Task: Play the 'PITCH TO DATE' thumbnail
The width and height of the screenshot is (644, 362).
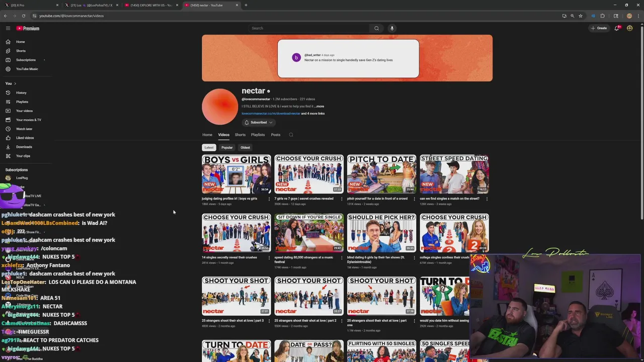Action: pos(381,174)
